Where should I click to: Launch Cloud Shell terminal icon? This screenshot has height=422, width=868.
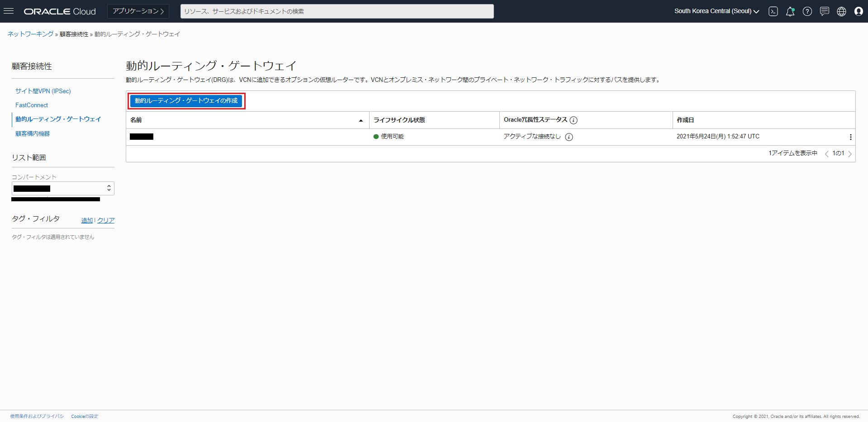coord(773,11)
